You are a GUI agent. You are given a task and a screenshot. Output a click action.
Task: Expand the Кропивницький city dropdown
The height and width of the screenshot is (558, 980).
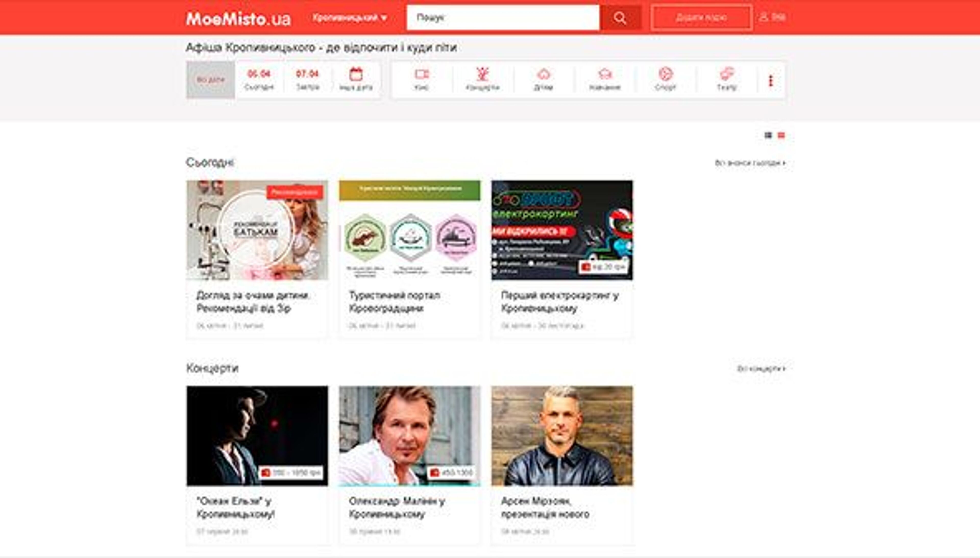(x=350, y=18)
